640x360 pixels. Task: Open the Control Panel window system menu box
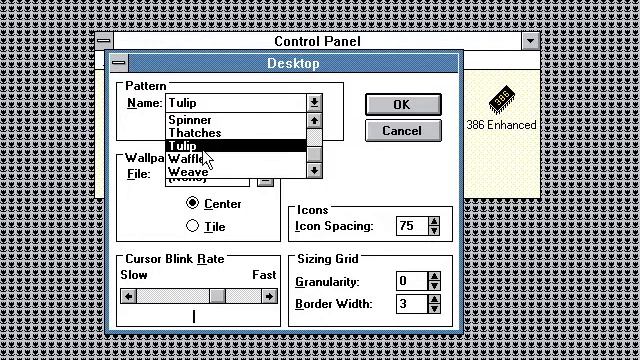coord(104,41)
